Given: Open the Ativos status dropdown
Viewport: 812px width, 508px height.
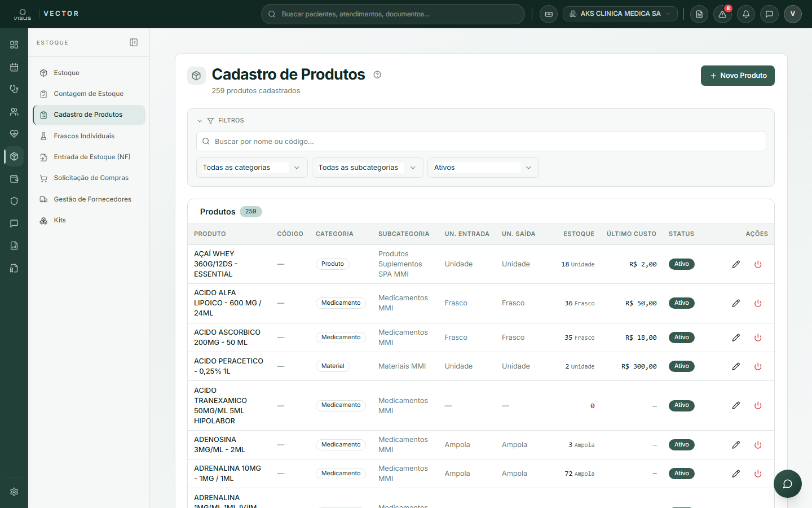Looking at the screenshot, I should point(483,168).
